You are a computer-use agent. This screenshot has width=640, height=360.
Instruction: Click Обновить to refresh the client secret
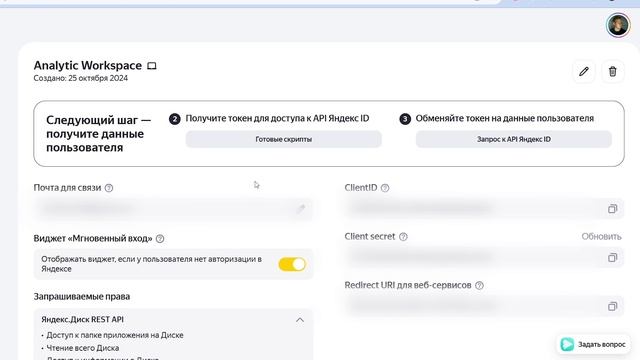(x=601, y=237)
